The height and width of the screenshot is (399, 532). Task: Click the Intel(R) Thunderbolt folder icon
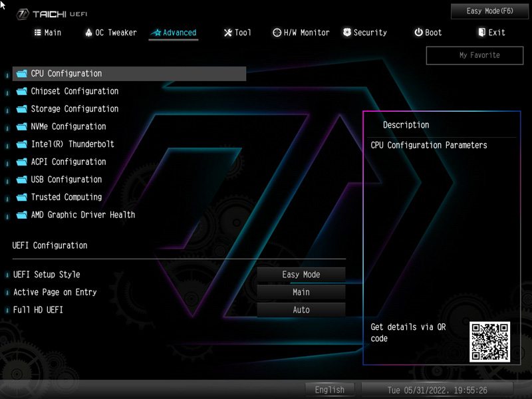click(x=22, y=144)
